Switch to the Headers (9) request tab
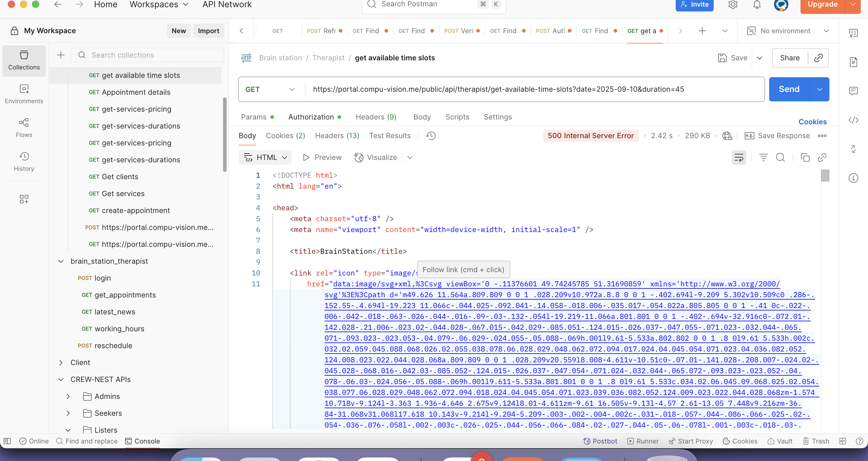The image size is (868, 461). click(376, 117)
